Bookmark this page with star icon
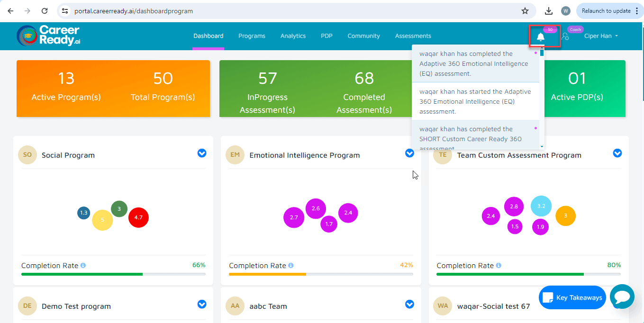The height and width of the screenshot is (323, 644). [525, 11]
